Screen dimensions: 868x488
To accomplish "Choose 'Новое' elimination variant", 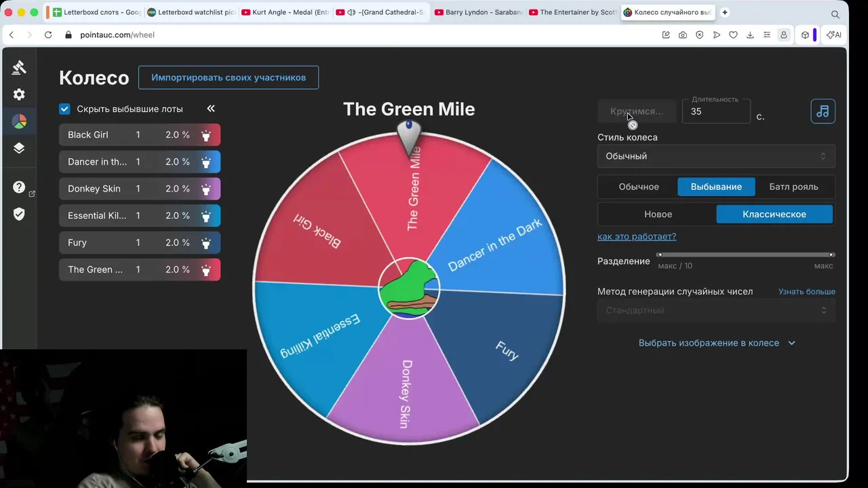I will 658,214.
